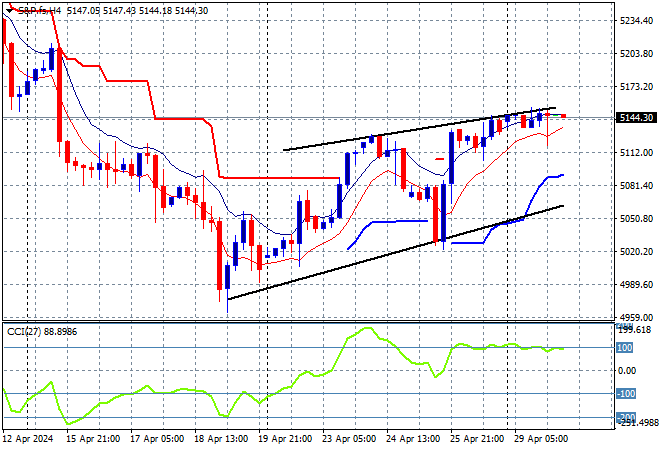
Task: Click the 4989.60 price axis label
Action: [636, 285]
